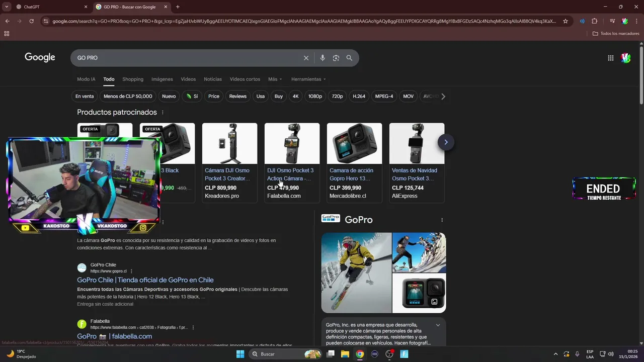The width and height of the screenshot is (644, 362).
Task: Start voice search with microphone icon
Action: 323,58
